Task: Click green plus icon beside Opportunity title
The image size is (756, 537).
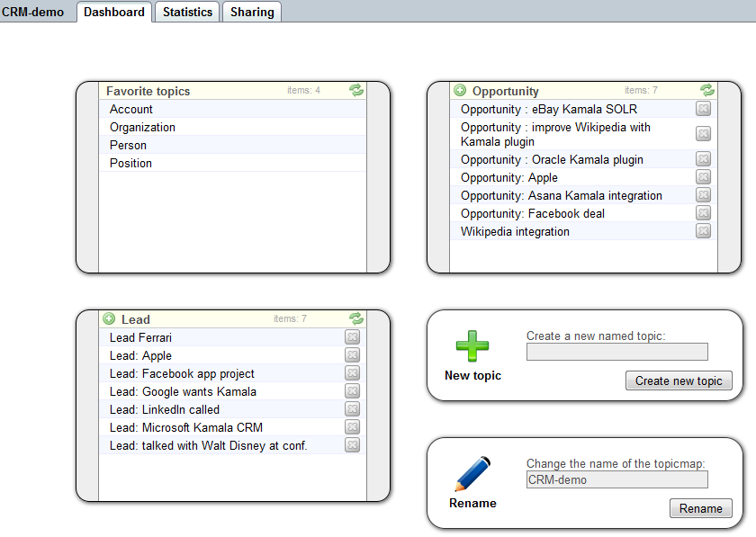Action: coord(460,91)
